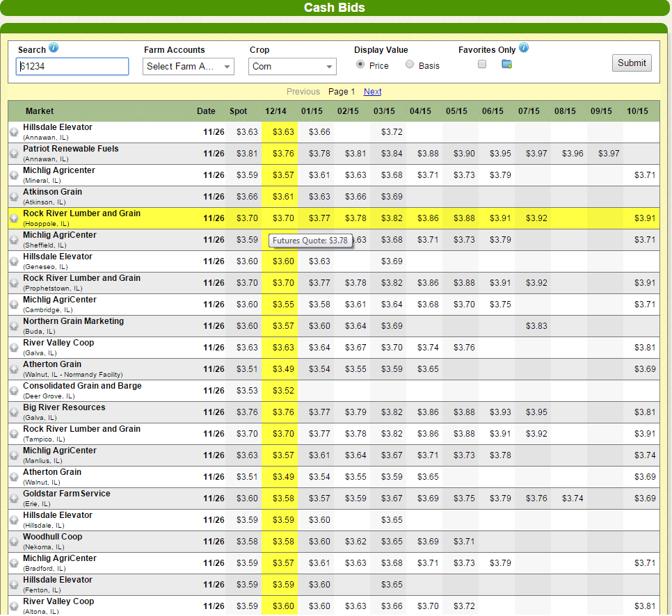Click Big River Resources 06/15 price $3.93

[x=500, y=412]
